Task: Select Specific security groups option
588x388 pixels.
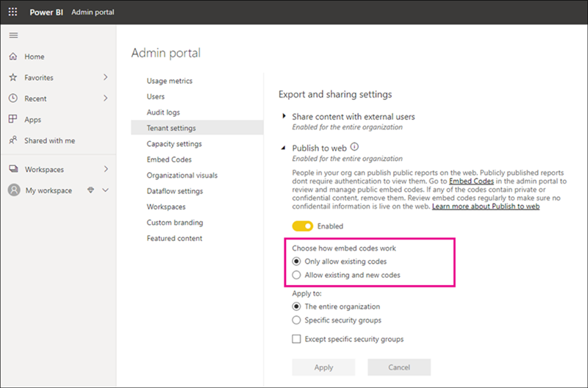Action: pos(296,320)
